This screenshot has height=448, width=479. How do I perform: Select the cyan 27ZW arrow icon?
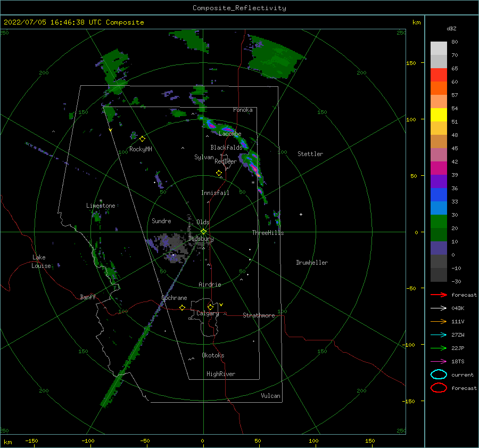(x=439, y=335)
